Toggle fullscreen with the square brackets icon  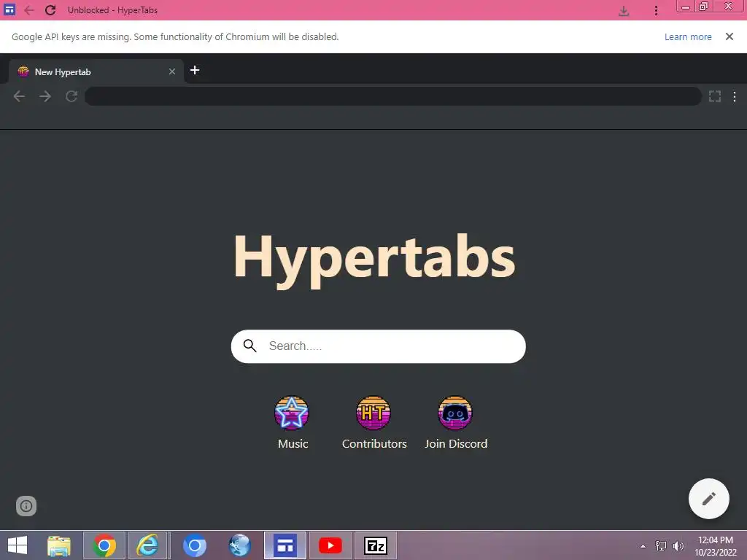[715, 97]
